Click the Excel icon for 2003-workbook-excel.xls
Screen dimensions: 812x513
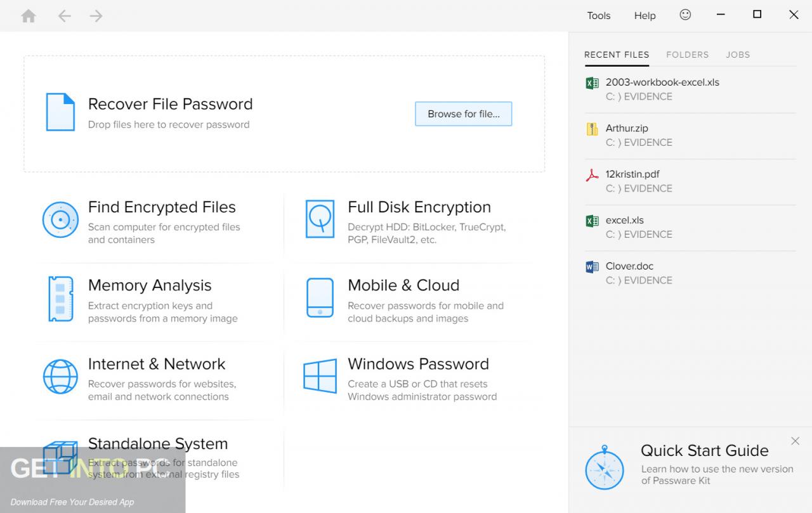[592, 83]
